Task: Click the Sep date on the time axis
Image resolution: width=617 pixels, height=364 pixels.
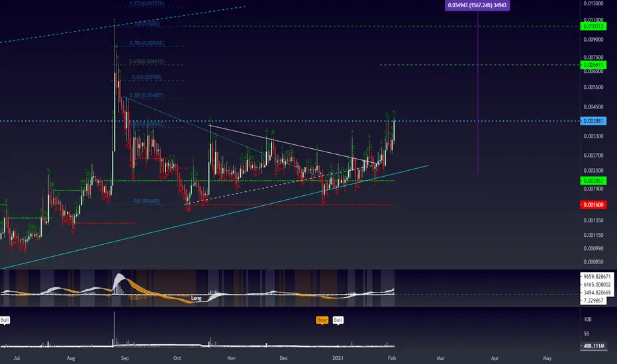Action: [x=124, y=358]
